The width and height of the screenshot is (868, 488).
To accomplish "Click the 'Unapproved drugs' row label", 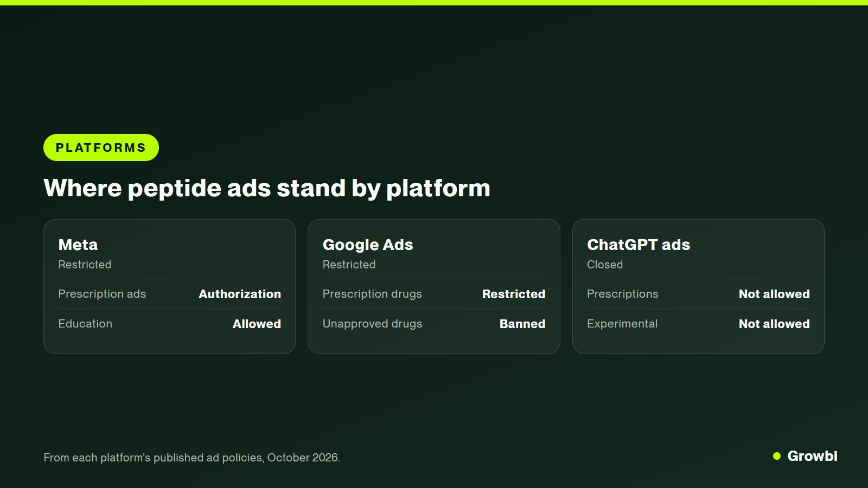I will click(372, 324).
